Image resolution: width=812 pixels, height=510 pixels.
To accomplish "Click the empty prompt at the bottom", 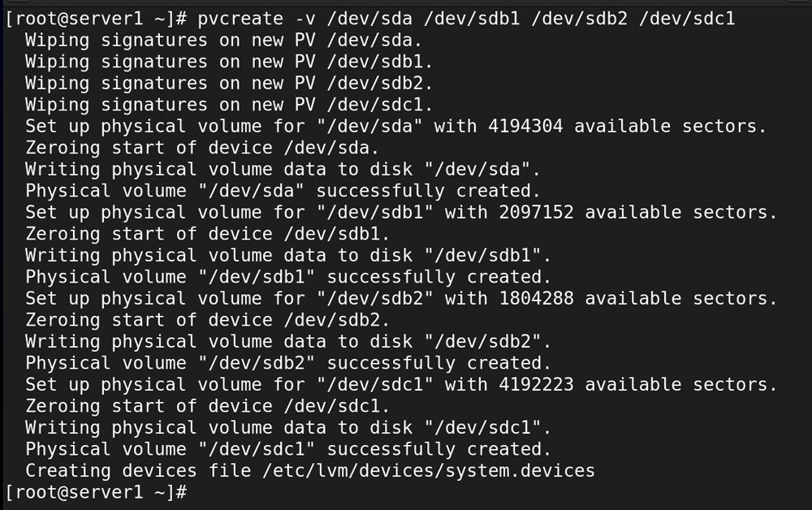I will click(96, 492).
